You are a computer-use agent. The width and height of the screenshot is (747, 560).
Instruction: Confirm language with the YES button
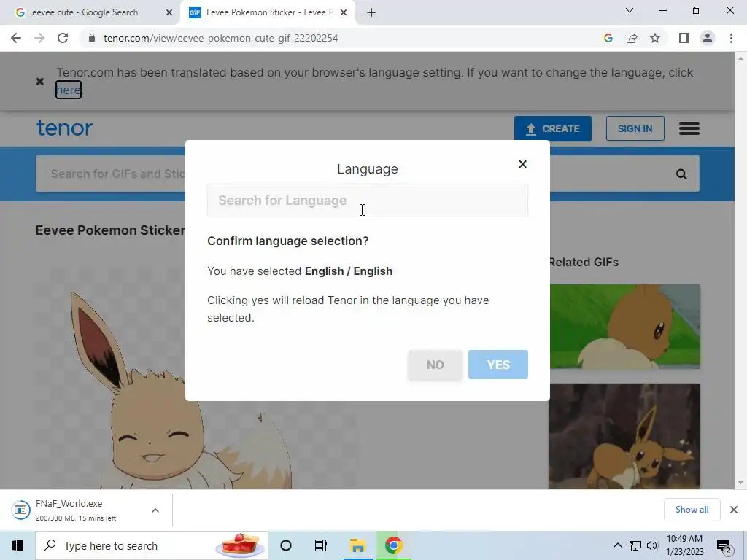[x=498, y=365]
